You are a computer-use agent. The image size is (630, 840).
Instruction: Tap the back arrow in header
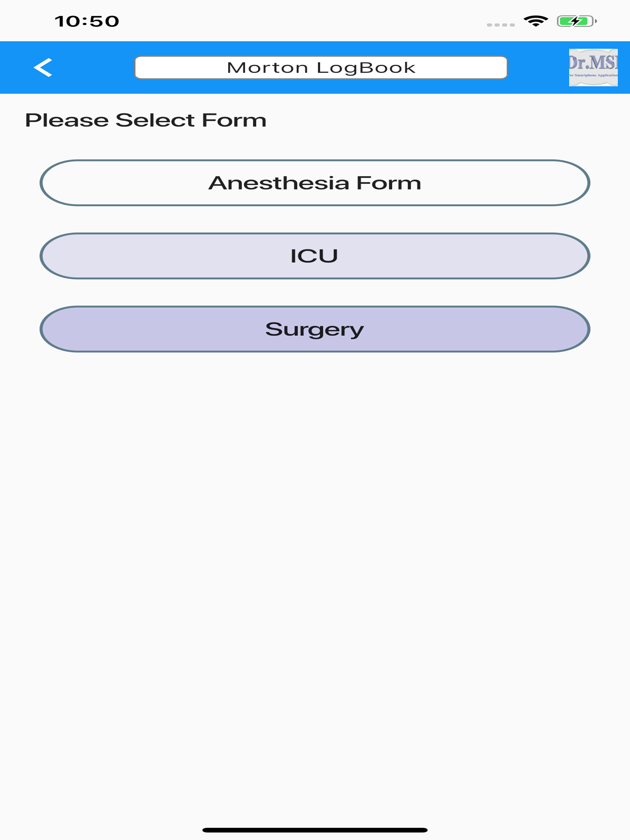(43, 68)
